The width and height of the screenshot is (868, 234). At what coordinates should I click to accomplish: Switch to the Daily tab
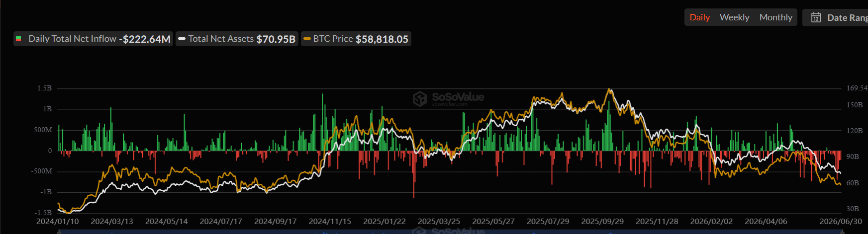point(699,17)
